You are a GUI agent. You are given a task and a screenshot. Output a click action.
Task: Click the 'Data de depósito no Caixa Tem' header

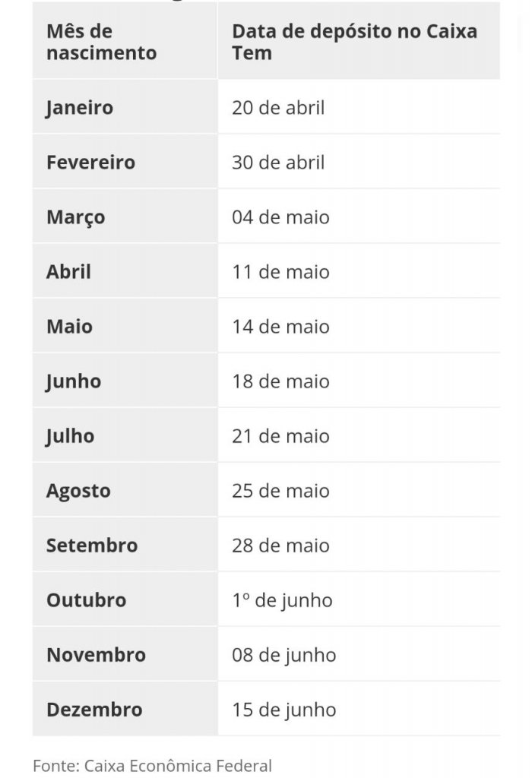355,43
